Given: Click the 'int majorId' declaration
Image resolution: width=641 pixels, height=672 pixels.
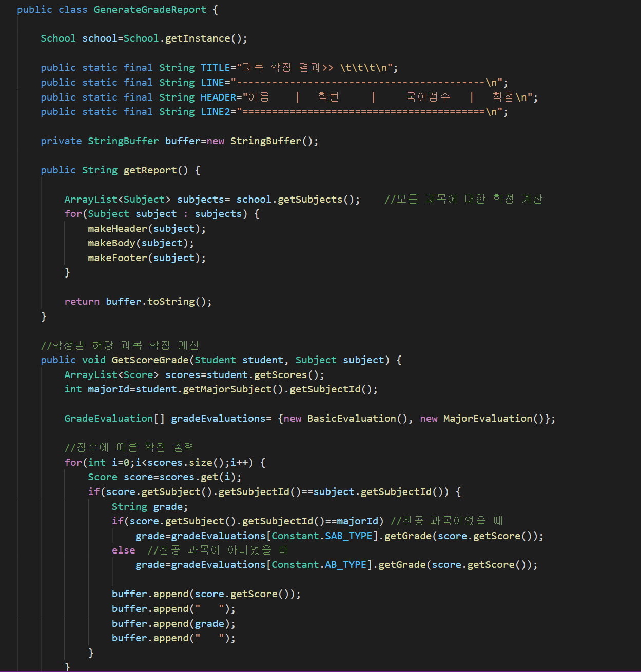Looking at the screenshot, I should click(97, 389).
